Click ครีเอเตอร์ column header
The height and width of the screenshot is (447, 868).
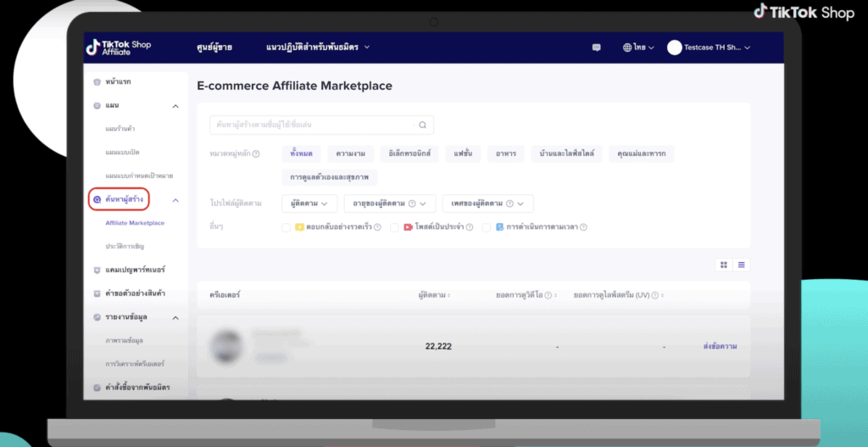[x=225, y=295]
